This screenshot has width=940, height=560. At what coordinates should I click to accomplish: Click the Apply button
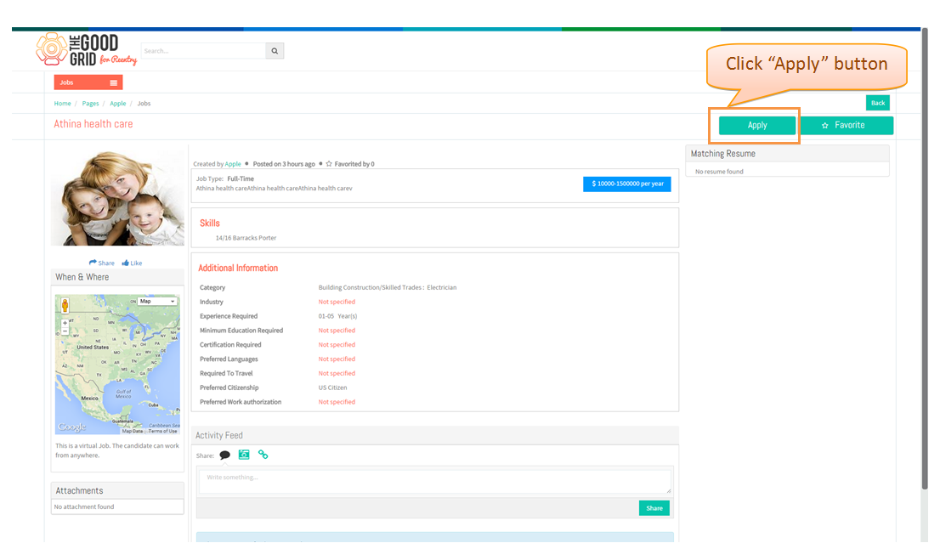[x=757, y=125]
